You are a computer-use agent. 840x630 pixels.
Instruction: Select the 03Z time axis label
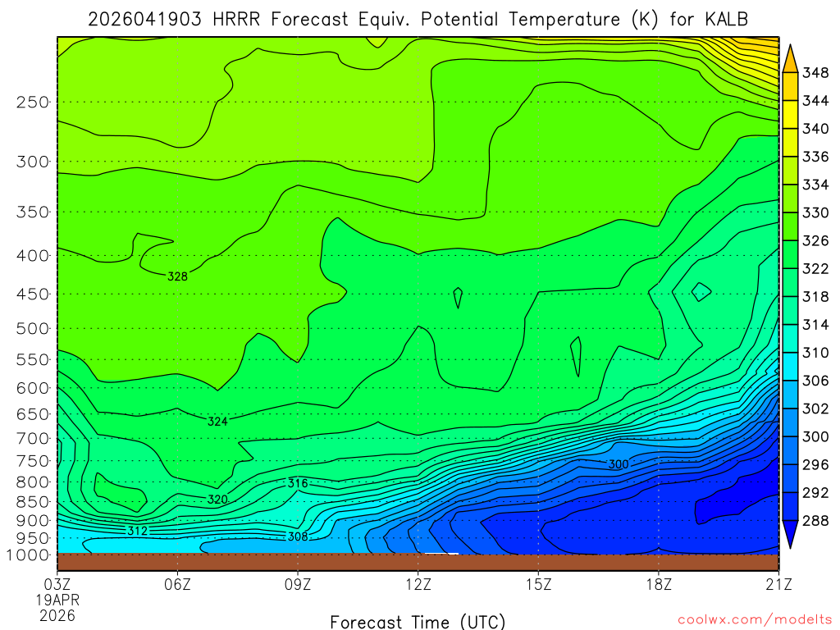pyautogui.click(x=57, y=584)
